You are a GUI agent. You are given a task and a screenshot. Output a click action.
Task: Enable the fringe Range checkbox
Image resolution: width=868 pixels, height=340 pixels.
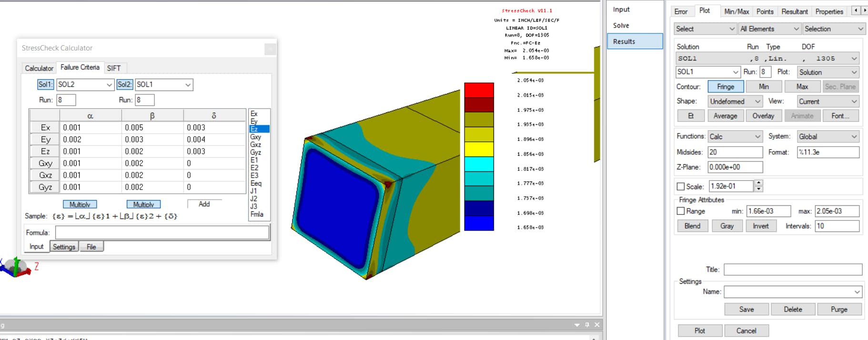(x=681, y=211)
